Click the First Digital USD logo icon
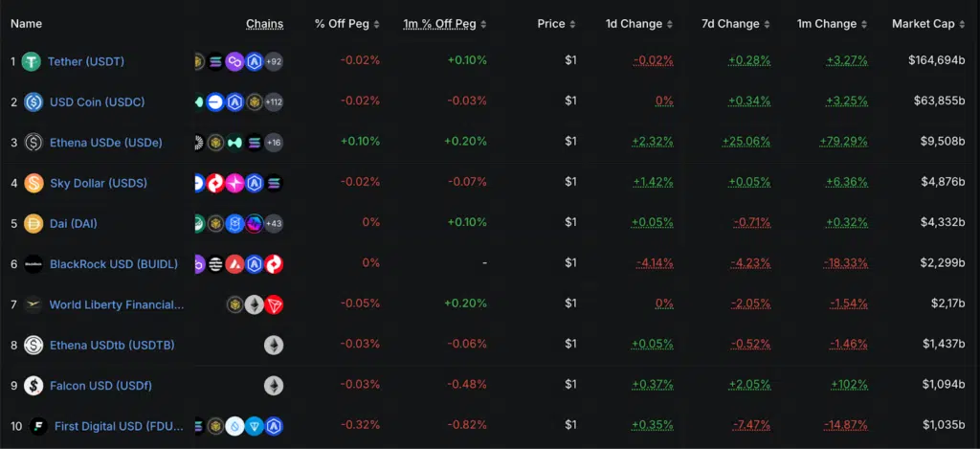The width and height of the screenshot is (980, 449). click(38, 426)
